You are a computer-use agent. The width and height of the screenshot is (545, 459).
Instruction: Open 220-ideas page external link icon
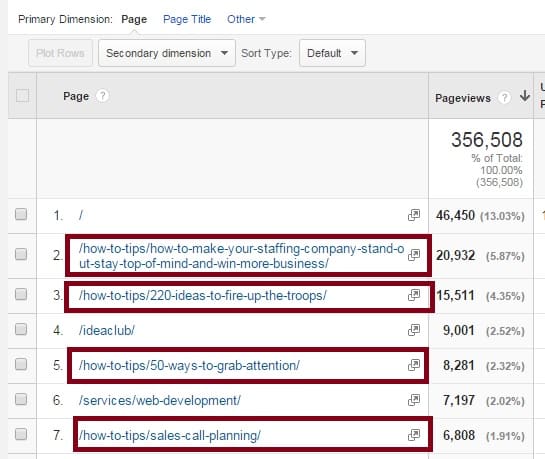coord(414,295)
